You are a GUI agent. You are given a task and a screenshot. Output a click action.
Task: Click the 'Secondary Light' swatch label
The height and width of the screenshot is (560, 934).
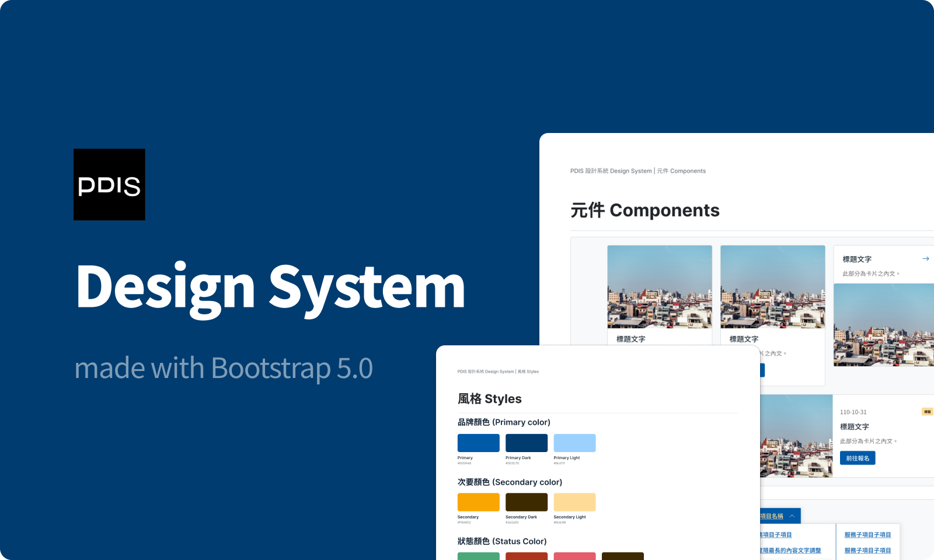(570, 517)
